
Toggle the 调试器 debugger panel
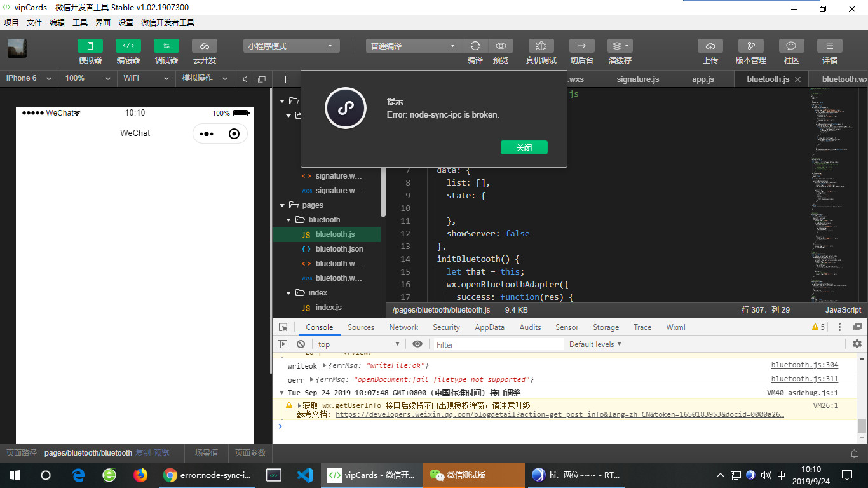point(166,46)
